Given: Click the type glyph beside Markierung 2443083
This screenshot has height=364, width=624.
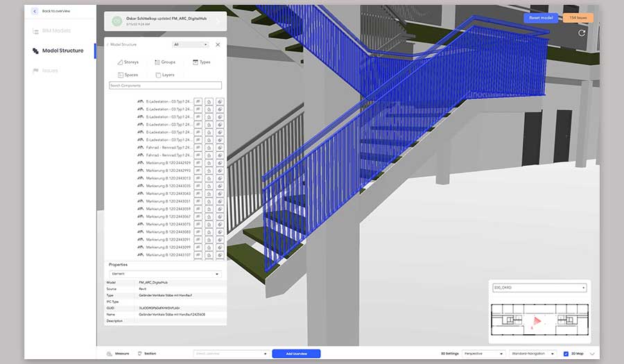Looking at the screenshot, I should point(140,232).
